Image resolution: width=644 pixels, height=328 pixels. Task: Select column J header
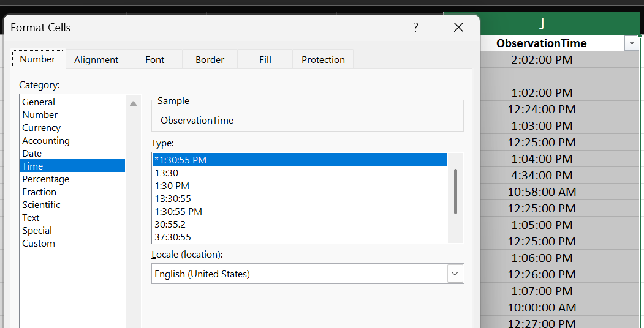542,24
